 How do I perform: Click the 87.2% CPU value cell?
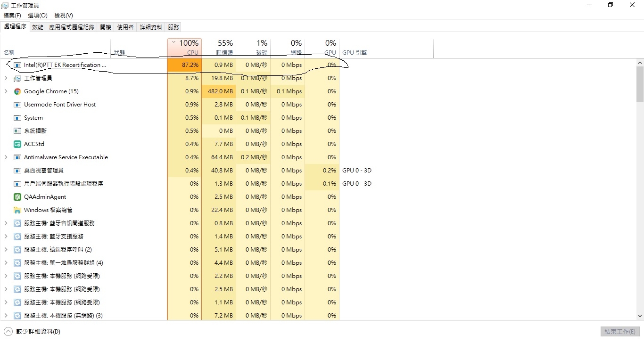coord(184,65)
